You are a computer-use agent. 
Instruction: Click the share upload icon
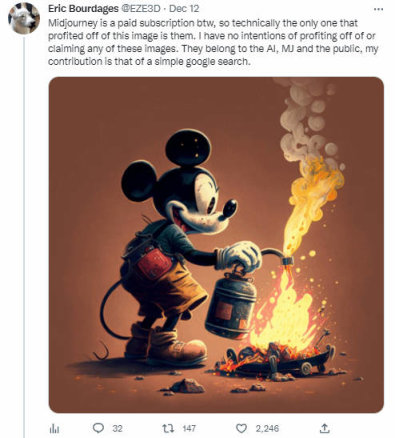325,428
